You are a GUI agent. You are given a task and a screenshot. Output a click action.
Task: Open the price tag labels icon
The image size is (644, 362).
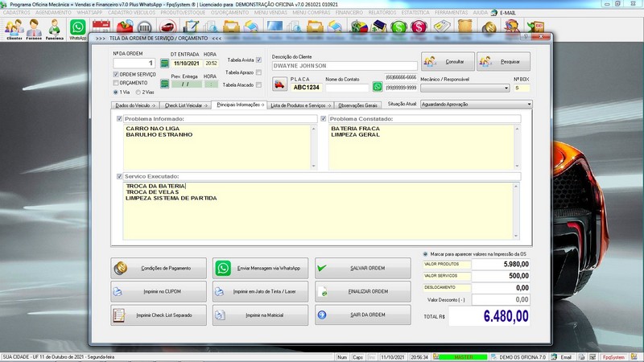pyautogui.click(x=442, y=27)
